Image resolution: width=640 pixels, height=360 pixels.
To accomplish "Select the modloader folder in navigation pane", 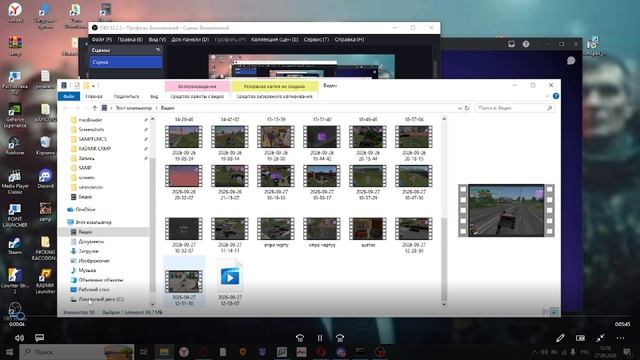I will (90, 120).
